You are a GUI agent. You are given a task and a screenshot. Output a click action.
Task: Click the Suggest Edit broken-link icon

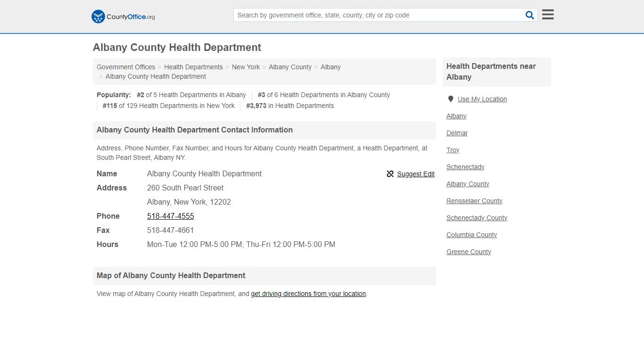(x=390, y=174)
